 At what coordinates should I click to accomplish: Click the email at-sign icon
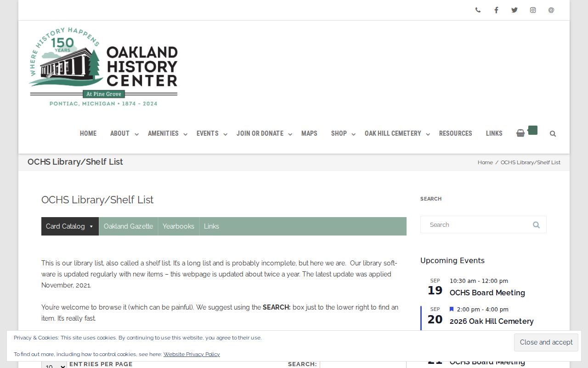click(551, 10)
